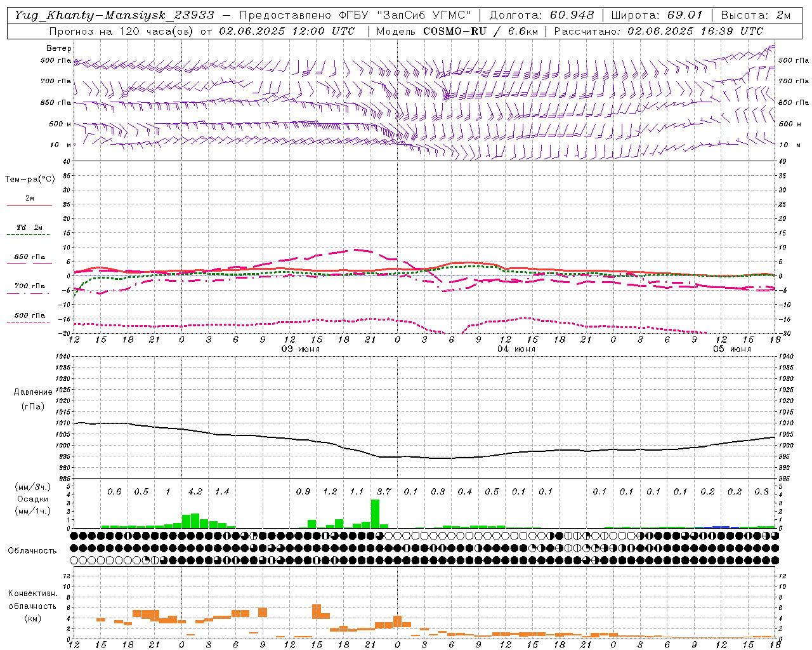Click the Облачность label
Viewport: 812px width, 650px height.
(x=32, y=551)
